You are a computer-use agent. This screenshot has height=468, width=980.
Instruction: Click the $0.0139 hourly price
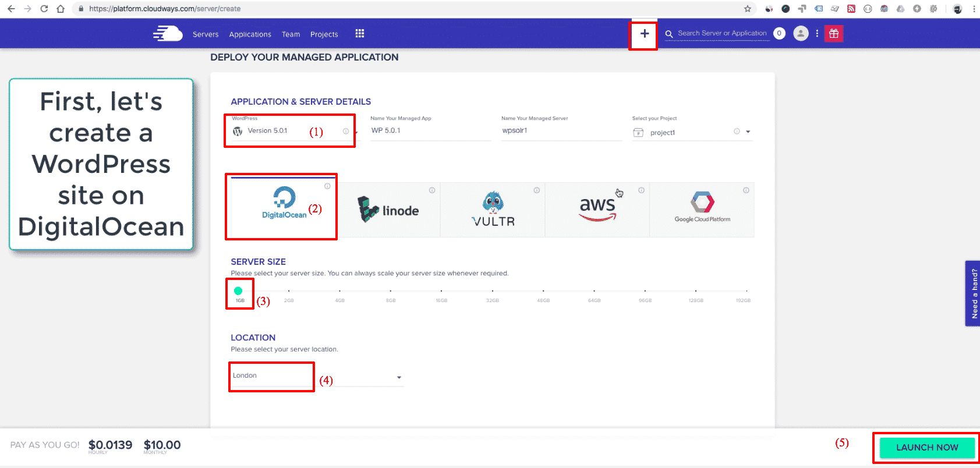click(x=110, y=445)
